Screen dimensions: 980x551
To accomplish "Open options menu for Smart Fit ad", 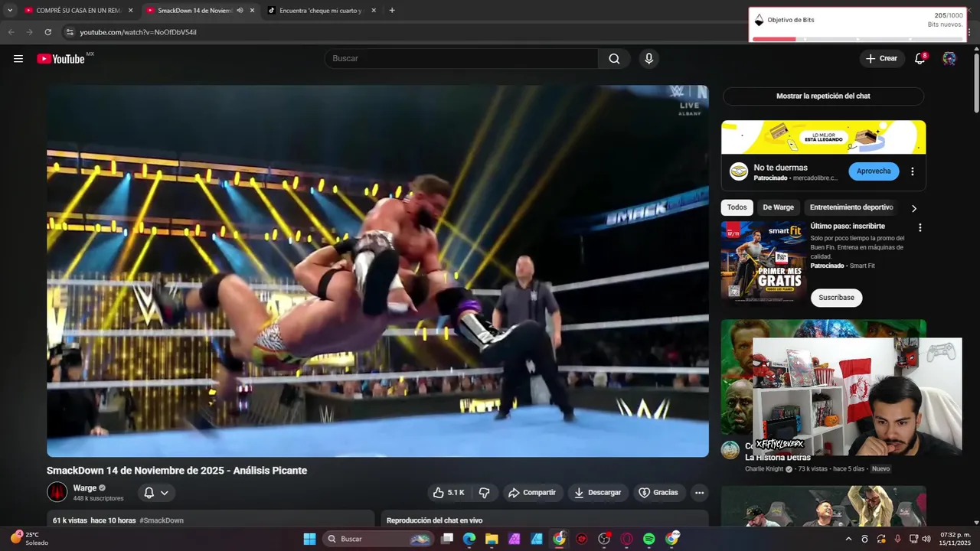I will [920, 227].
